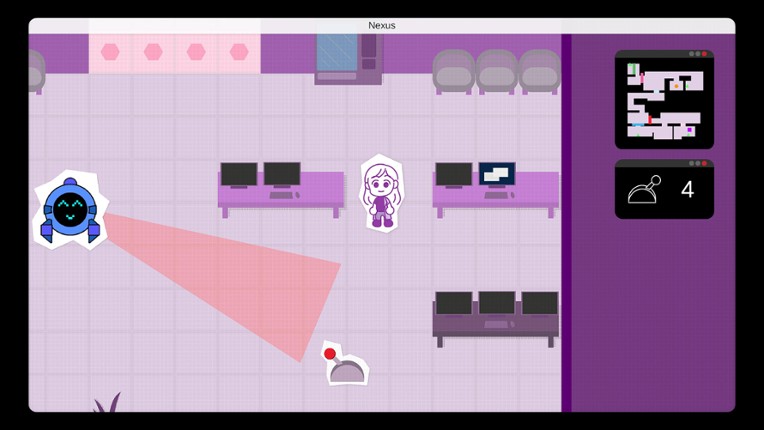
Task: Click the blue robot guard character
Action: (x=70, y=210)
